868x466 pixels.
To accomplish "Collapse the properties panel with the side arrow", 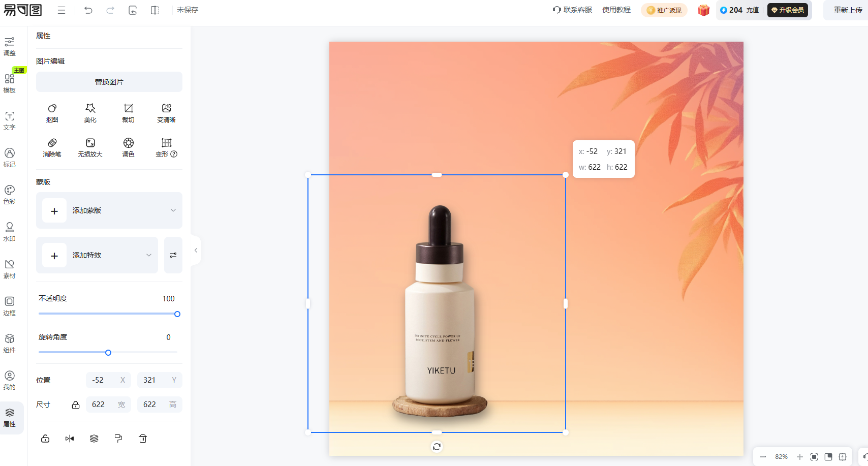I will (x=196, y=250).
